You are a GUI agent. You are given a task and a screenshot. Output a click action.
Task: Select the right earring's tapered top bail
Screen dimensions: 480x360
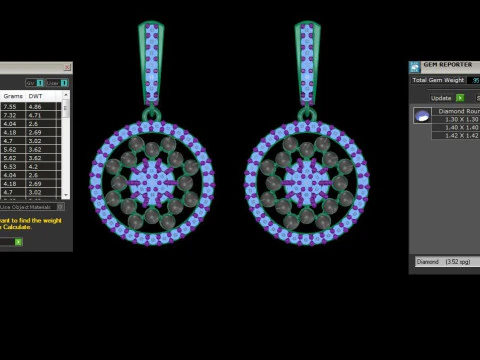(x=307, y=64)
